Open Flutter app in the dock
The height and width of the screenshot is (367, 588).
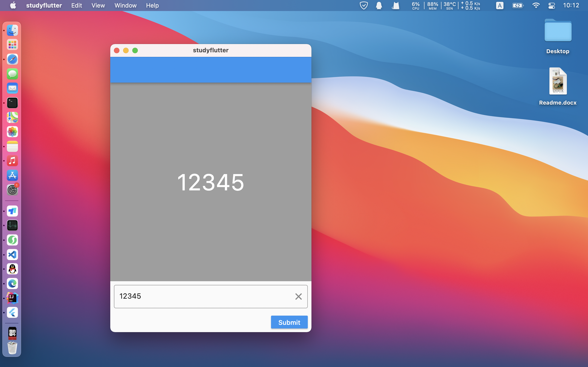(12, 312)
